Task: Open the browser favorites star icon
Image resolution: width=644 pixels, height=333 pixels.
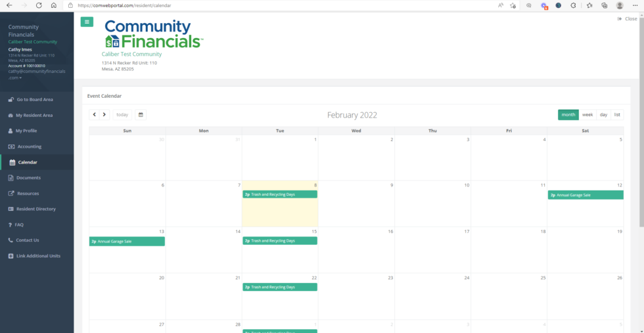Action: point(589,5)
